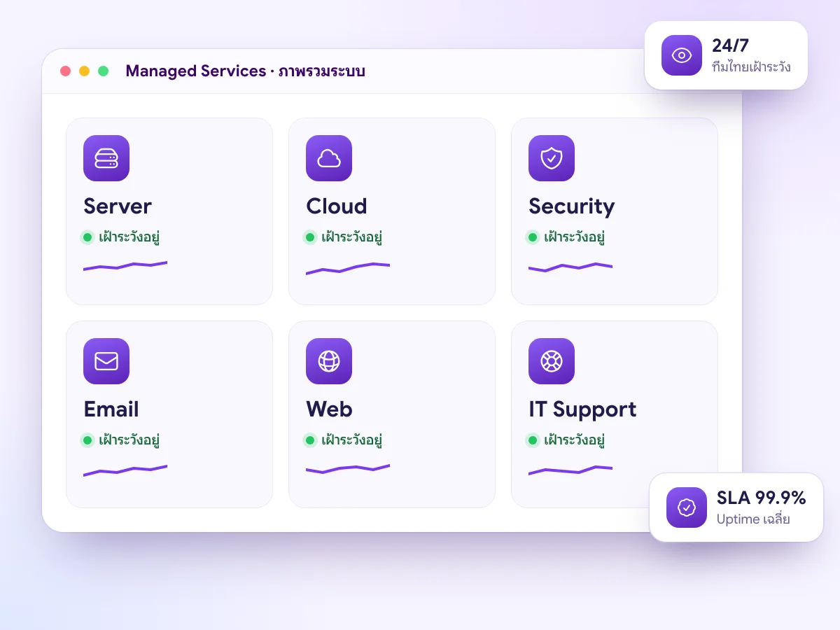Image resolution: width=840 pixels, height=630 pixels.
Task: Click the eye icon in 24/7 badge
Action: click(x=682, y=55)
